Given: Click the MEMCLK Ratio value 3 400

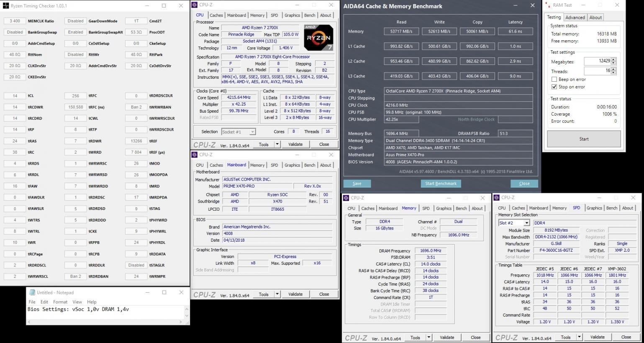Looking at the screenshot, I should 15,21.
